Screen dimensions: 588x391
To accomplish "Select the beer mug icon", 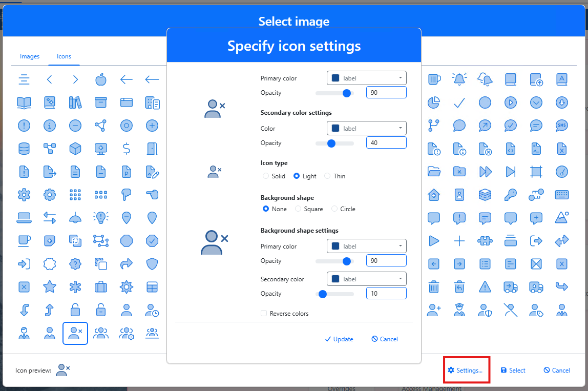I will pos(434,79).
